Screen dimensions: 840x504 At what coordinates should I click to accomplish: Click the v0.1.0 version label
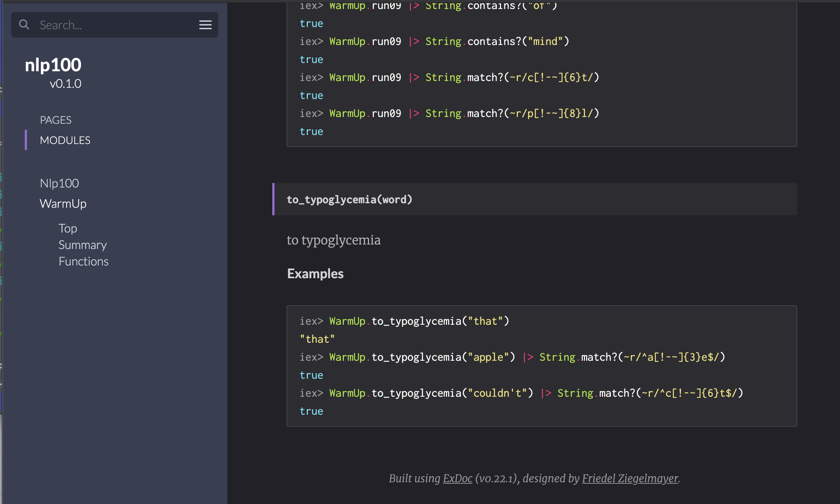coord(65,84)
